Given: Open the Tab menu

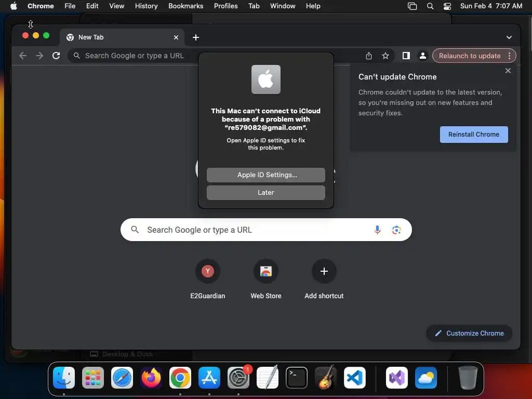Looking at the screenshot, I should (x=254, y=6).
